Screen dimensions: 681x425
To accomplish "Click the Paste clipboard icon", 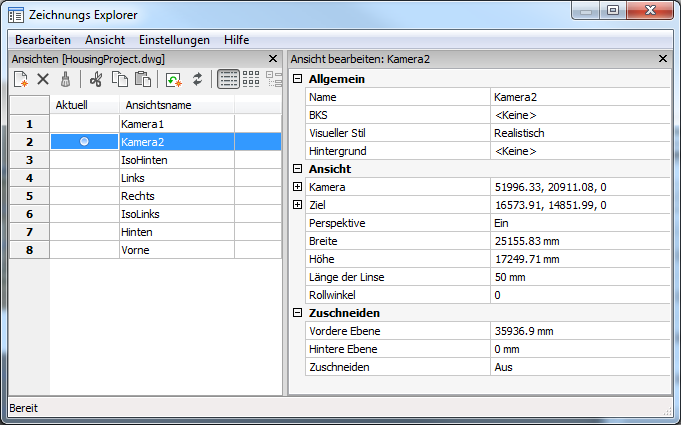I will click(x=142, y=79).
